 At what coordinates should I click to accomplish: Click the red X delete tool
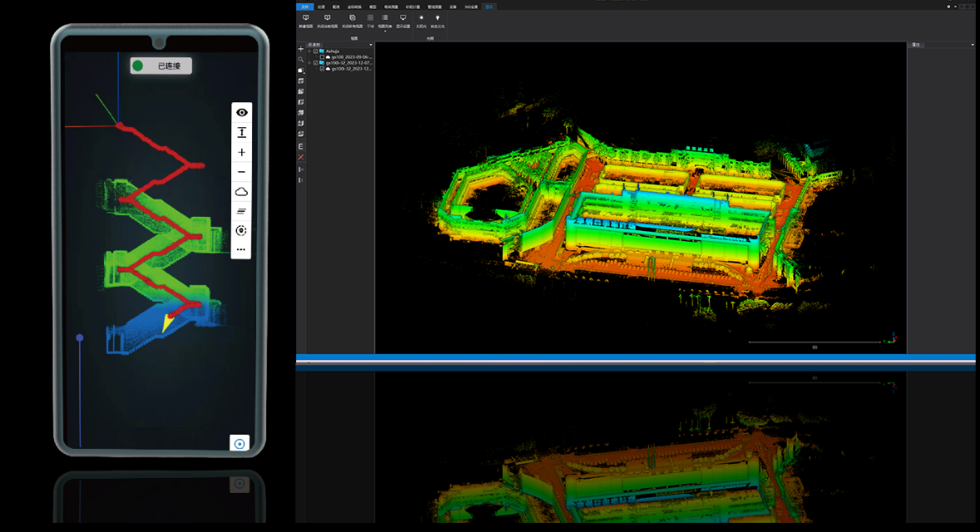tap(301, 157)
